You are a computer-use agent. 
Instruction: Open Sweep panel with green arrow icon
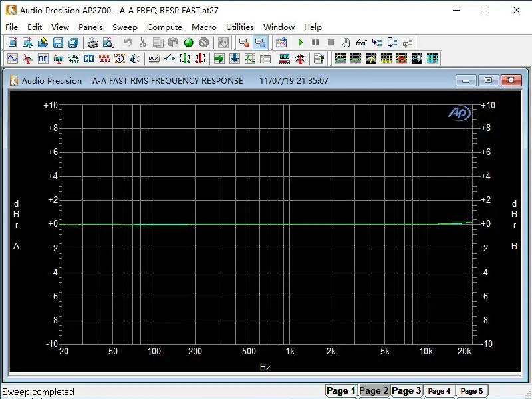pyautogui.click(x=219, y=59)
